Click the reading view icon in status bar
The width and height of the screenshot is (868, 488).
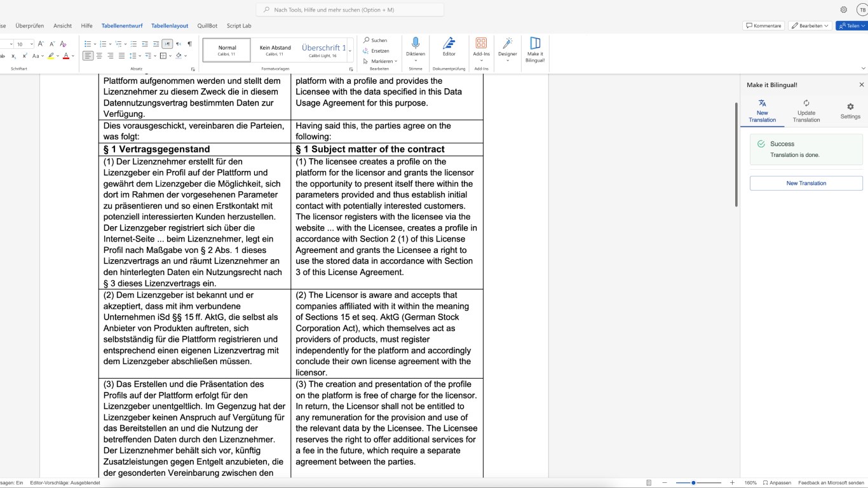tap(649, 483)
